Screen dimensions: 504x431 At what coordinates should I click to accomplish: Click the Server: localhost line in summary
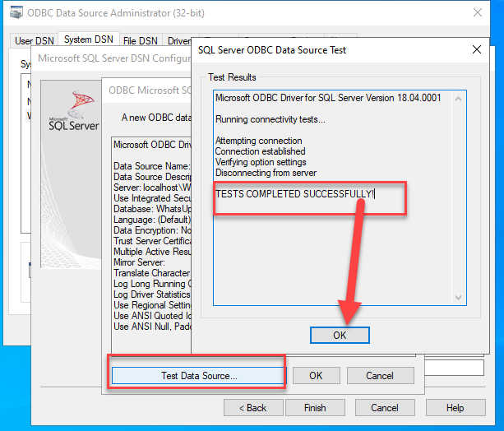pyautogui.click(x=152, y=188)
